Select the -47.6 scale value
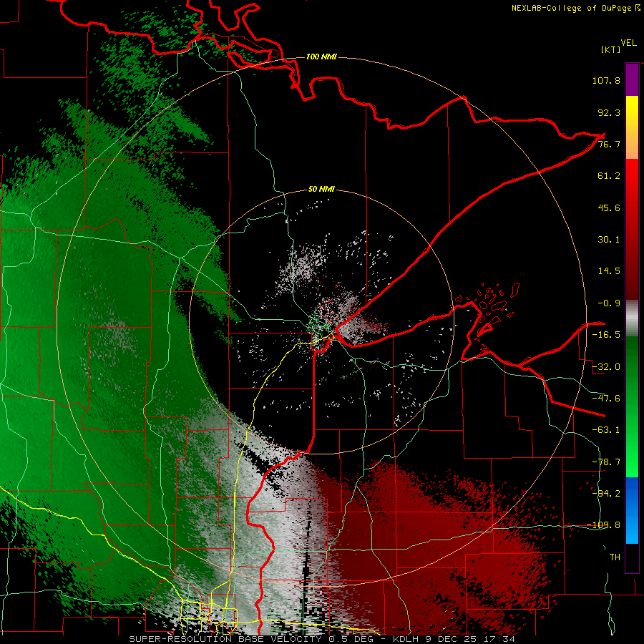Viewport: 644px width, 644px height. coord(606,399)
